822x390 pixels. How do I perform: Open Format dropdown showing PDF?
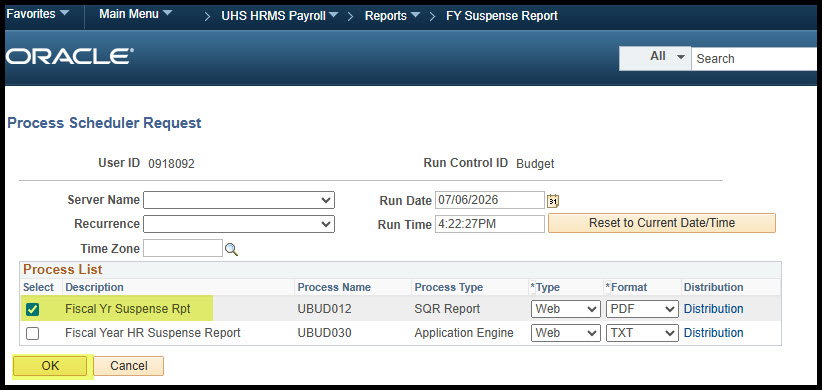(x=642, y=309)
